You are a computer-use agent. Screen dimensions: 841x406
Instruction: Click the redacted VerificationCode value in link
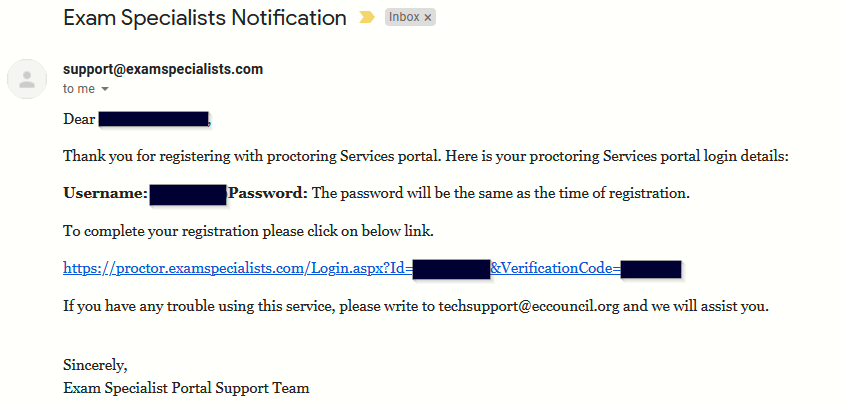(650, 268)
